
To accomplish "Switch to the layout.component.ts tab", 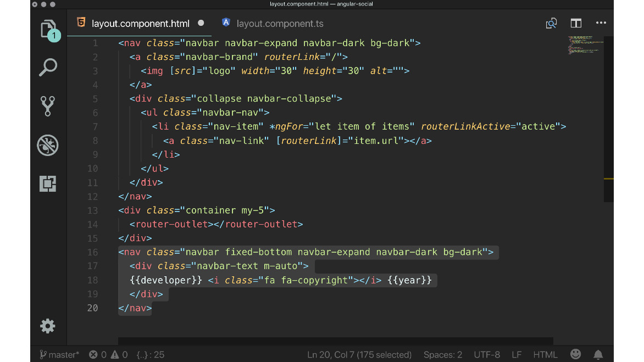I will coord(280,24).
